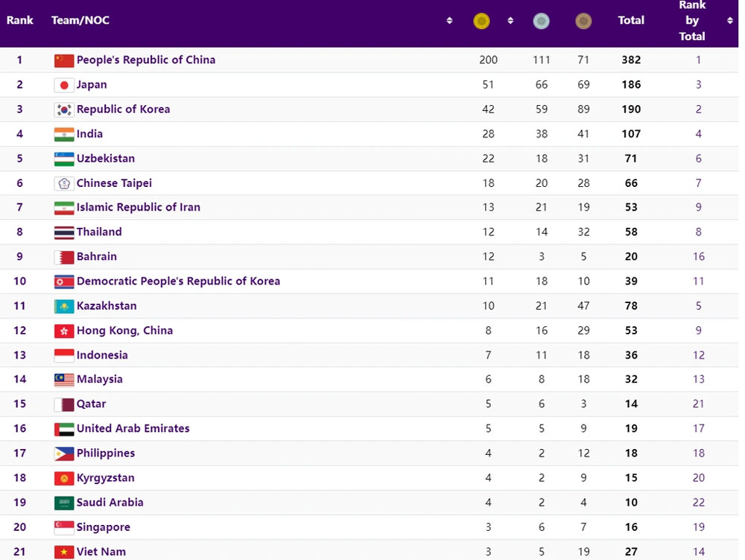Click India's total medal count 107
The image size is (745, 560).
point(631,135)
